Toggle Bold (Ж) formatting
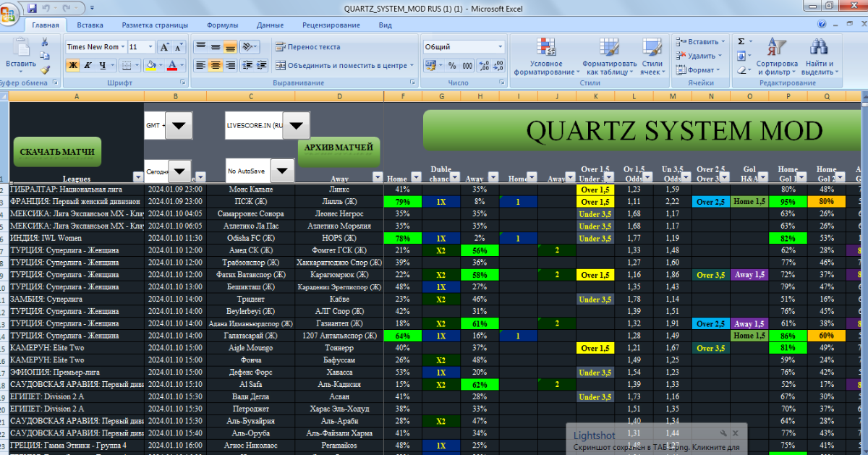Image resolution: width=868 pixels, height=455 pixels. 73,65
